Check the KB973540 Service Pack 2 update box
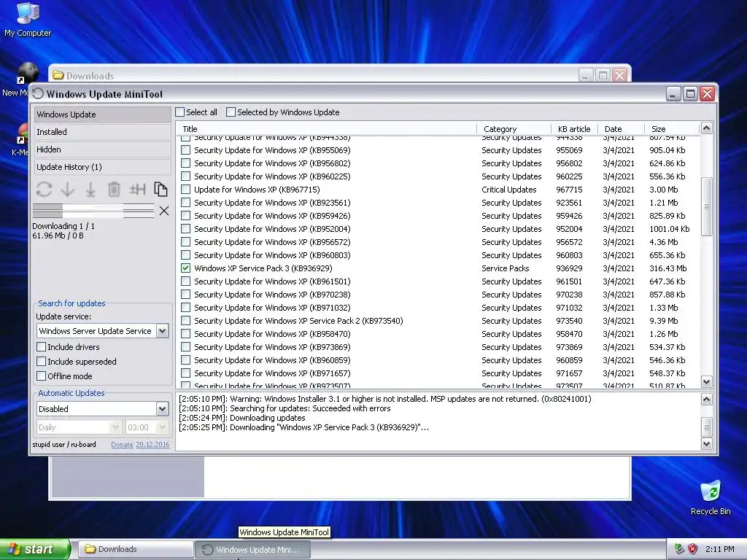Screen dimensions: 747x560 186,321
